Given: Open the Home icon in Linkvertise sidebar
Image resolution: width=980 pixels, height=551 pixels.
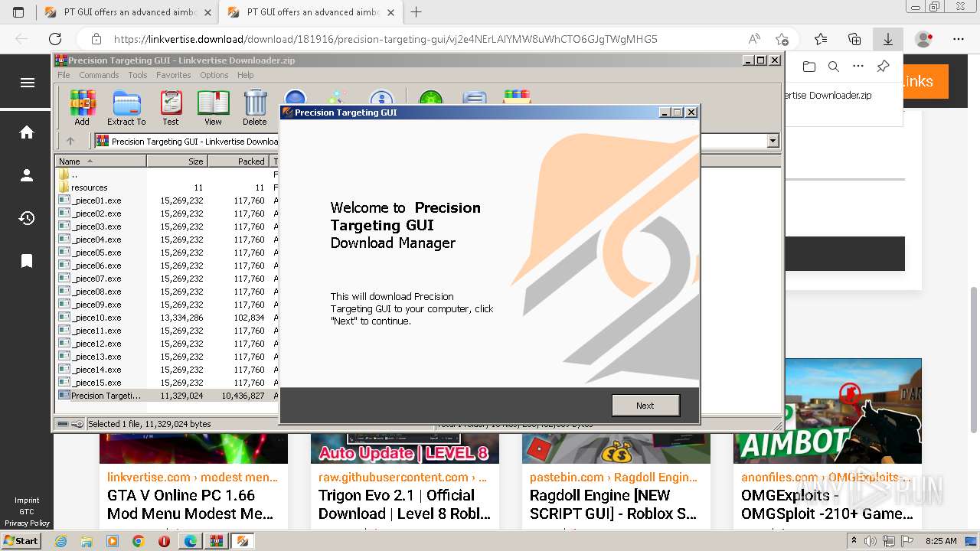Looking at the screenshot, I should point(27,132).
